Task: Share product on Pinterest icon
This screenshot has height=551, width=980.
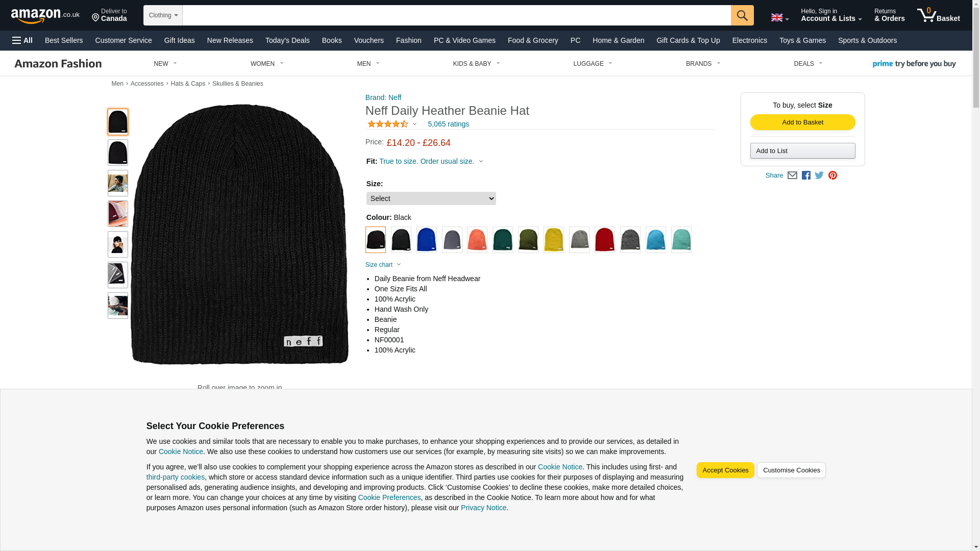Action: pyautogui.click(x=832, y=176)
